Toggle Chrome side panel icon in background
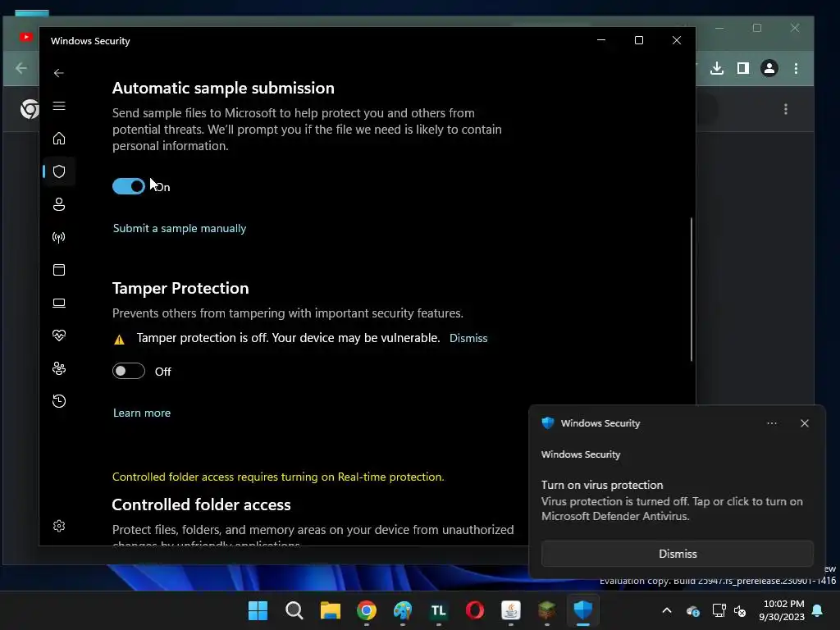This screenshot has height=630, width=840. click(x=743, y=68)
